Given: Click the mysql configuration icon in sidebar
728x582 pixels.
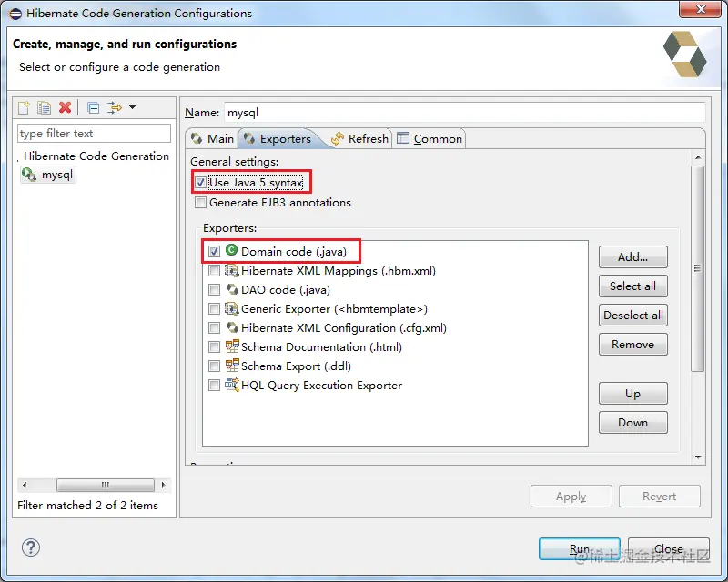Looking at the screenshot, I should 27,175.
